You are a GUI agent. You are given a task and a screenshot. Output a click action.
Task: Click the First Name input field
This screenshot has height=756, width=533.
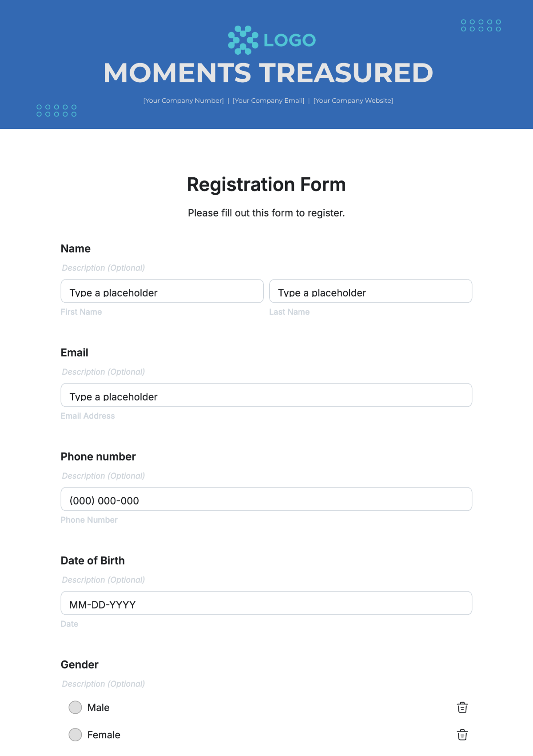tap(162, 292)
